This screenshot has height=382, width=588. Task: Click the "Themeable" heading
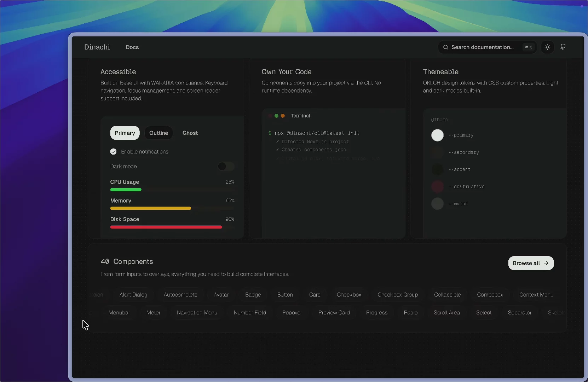441,72
